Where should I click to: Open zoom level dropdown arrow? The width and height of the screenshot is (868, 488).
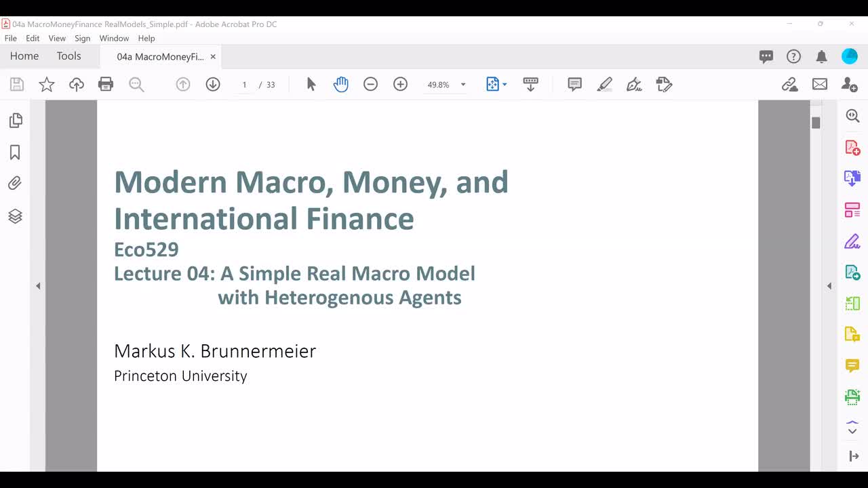(x=463, y=85)
